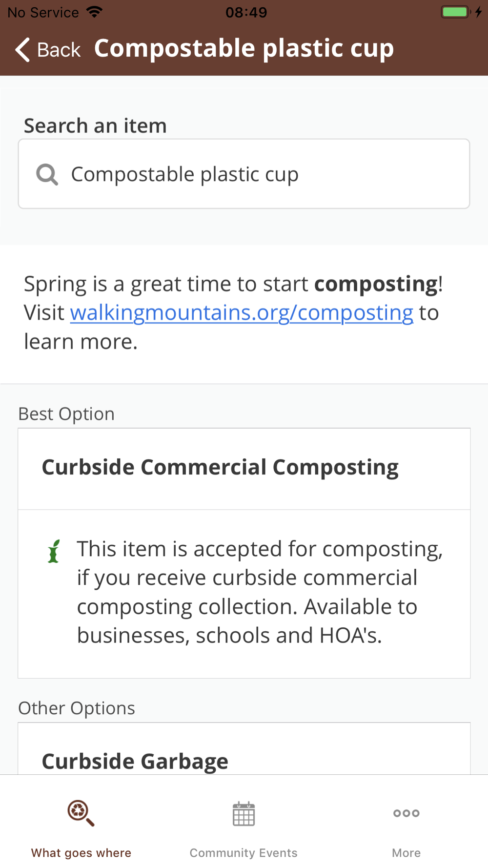Tap the battery indicator icon
This screenshot has height=868, width=488.
pos(455,12)
